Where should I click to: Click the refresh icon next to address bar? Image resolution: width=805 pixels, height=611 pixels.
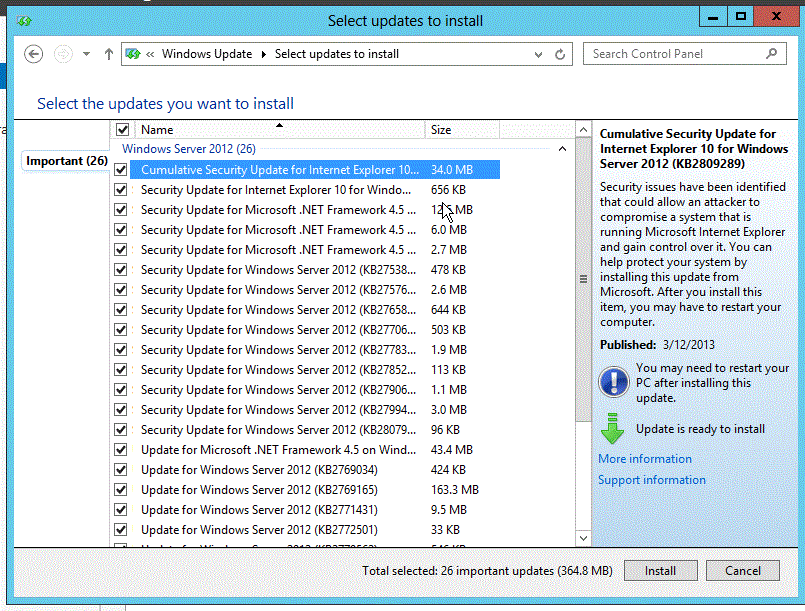click(560, 54)
